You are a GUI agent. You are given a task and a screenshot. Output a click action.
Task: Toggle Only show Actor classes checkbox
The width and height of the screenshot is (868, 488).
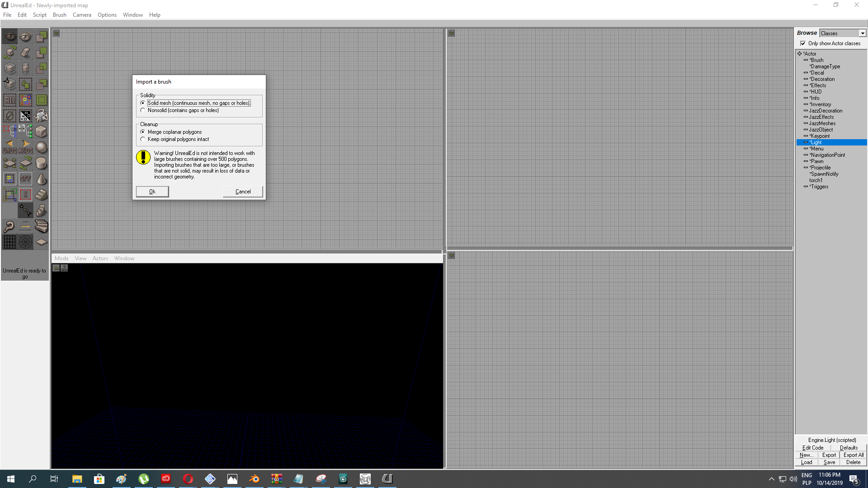point(803,43)
